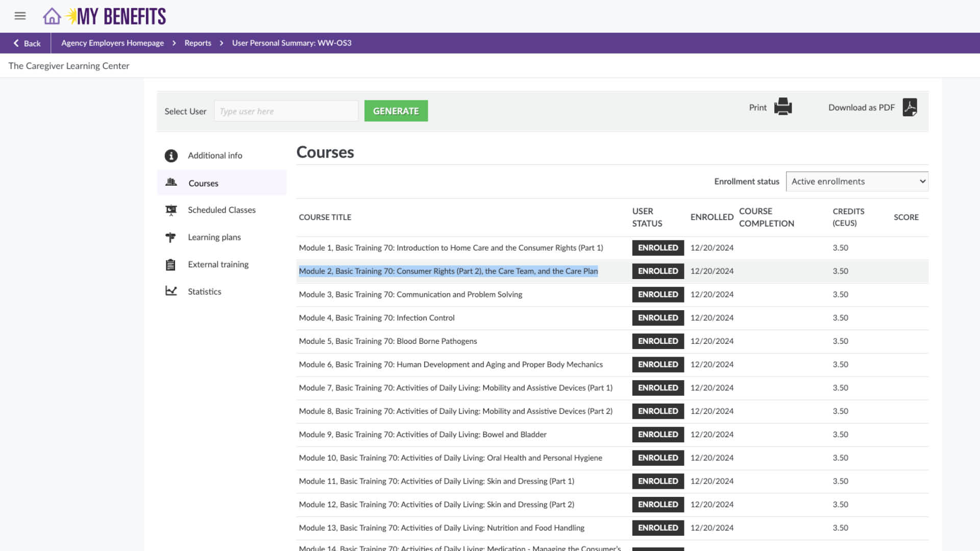Open the hamburger menu icon

coord(20,16)
